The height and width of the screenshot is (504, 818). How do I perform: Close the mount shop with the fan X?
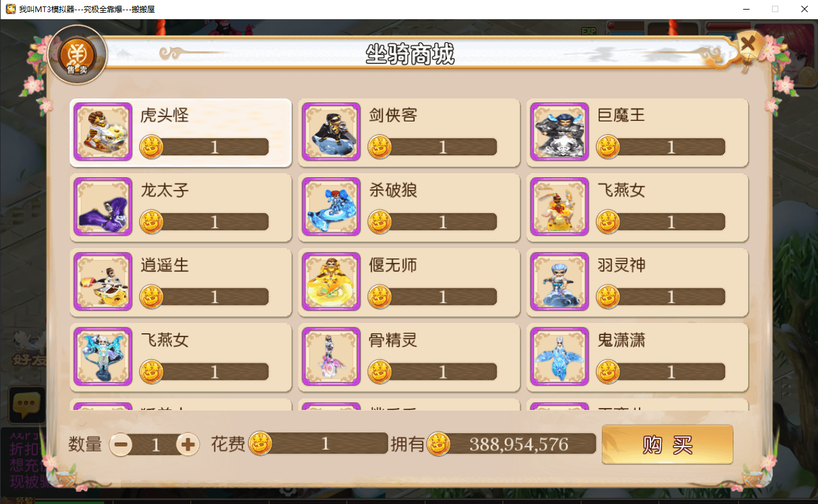[748, 45]
